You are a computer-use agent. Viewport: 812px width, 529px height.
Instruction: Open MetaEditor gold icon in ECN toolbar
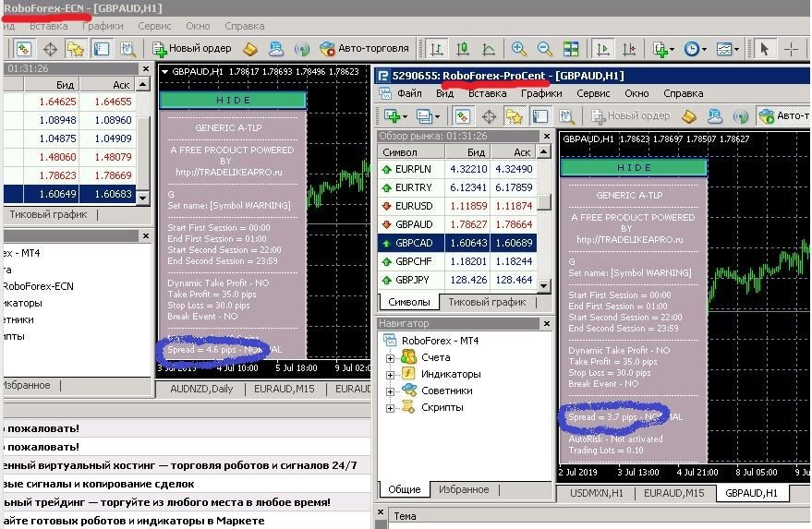pyautogui.click(x=250, y=49)
